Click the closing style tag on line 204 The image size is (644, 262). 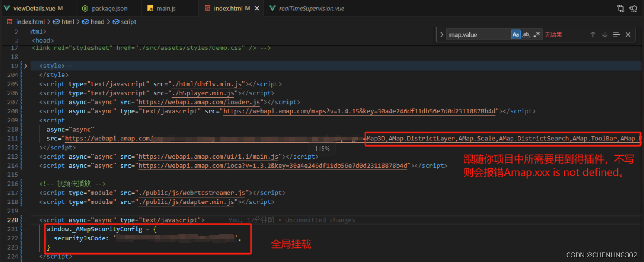[x=54, y=75]
